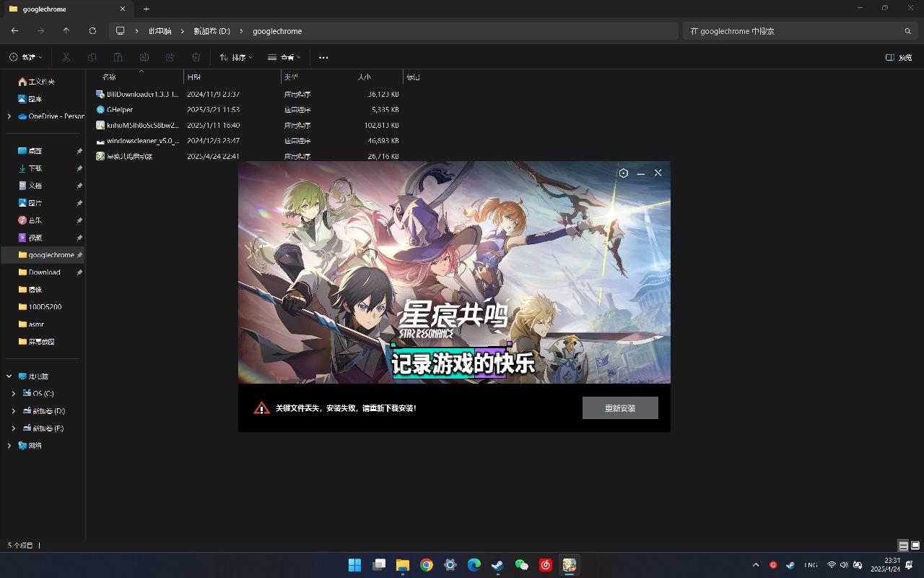The width and height of the screenshot is (924, 578).
Task: Click the search magnifier icon
Action: [907, 31]
